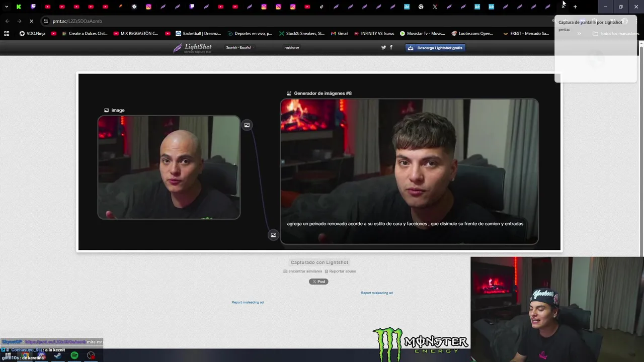
Task: Open the StockX: Sneakers bookmark
Action: tap(301, 34)
